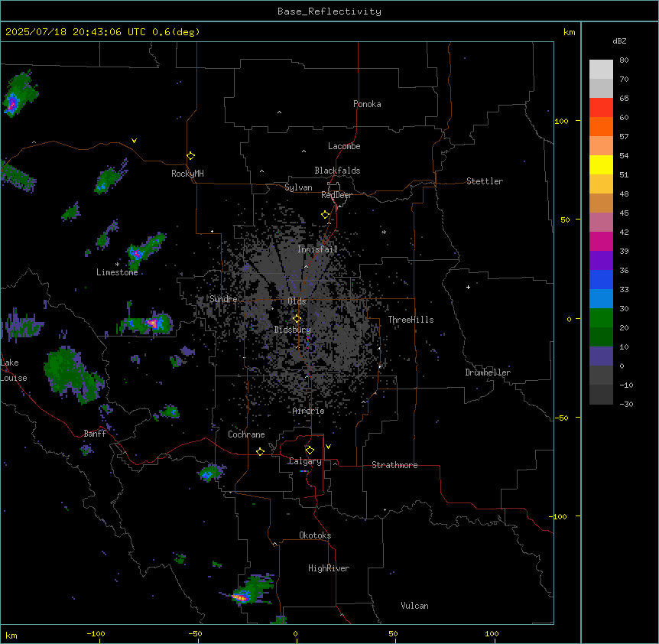
Task: Select the Cochrane label
Action: (x=246, y=434)
